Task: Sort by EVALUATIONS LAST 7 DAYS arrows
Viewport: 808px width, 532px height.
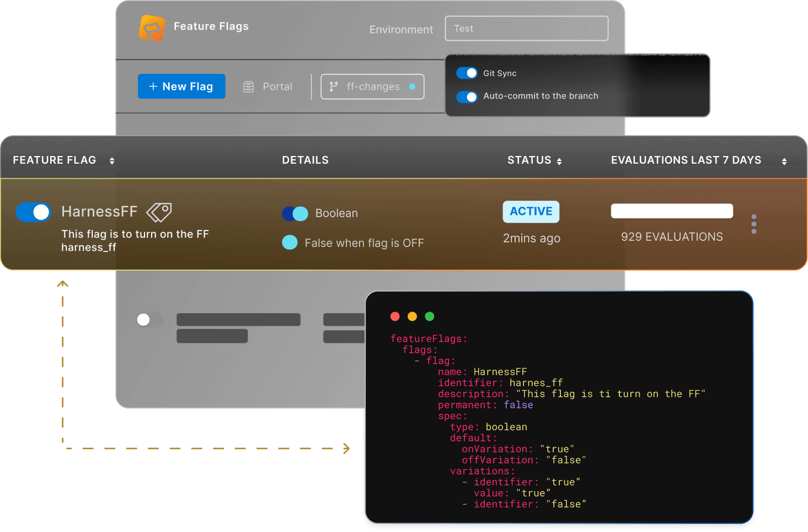Action: [x=784, y=160]
